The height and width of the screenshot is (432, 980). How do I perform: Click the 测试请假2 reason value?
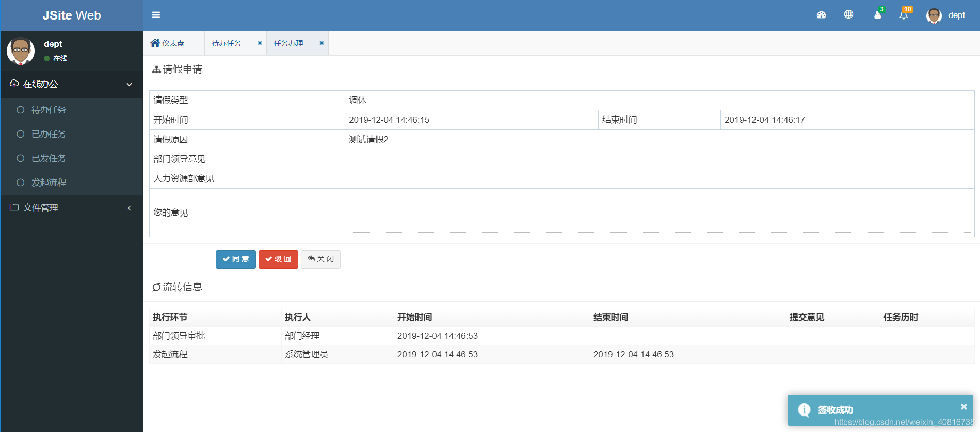coord(368,139)
